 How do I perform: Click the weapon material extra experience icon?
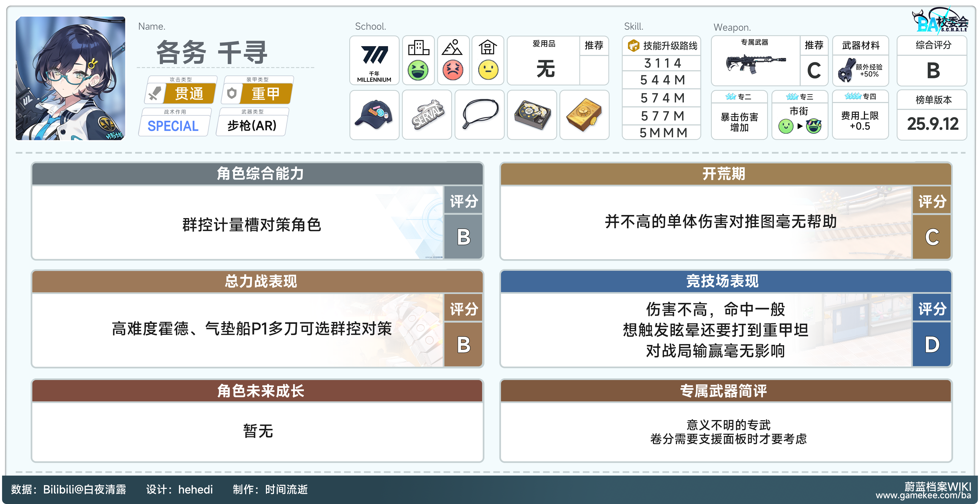tap(847, 70)
